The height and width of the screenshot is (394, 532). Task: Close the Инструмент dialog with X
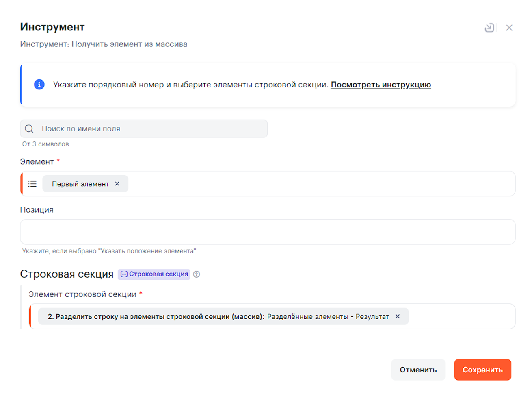pyautogui.click(x=509, y=28)
